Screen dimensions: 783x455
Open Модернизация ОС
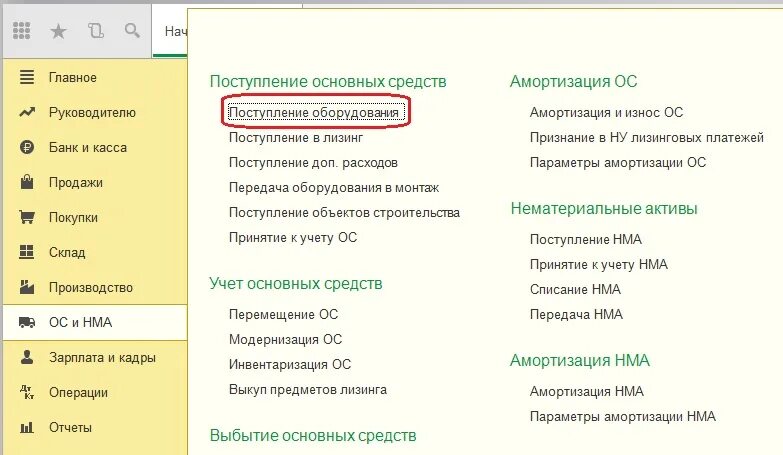click(285, 340)
